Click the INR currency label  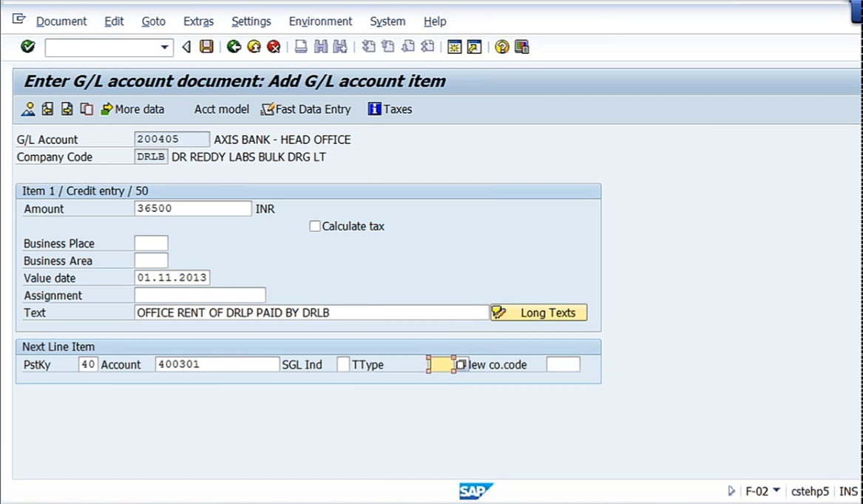pyautogui.click(x=265, y=209)
